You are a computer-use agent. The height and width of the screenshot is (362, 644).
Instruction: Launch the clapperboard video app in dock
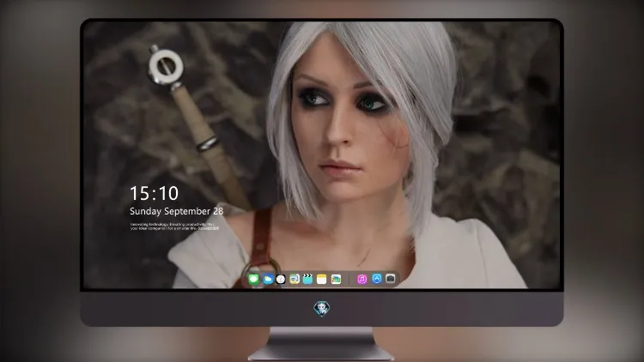pyautogui.click(x=307, y=280)
